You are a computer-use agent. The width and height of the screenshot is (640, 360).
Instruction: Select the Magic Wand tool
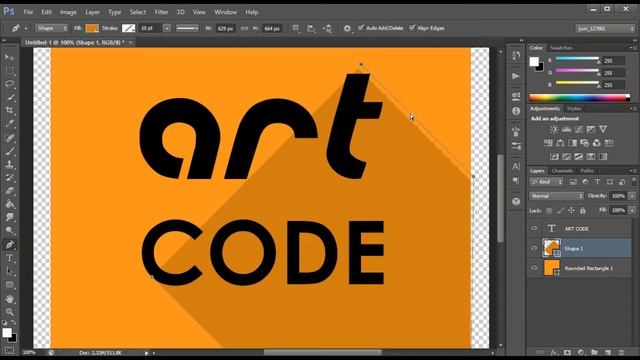pyautogui.click(x=9, y=98)
